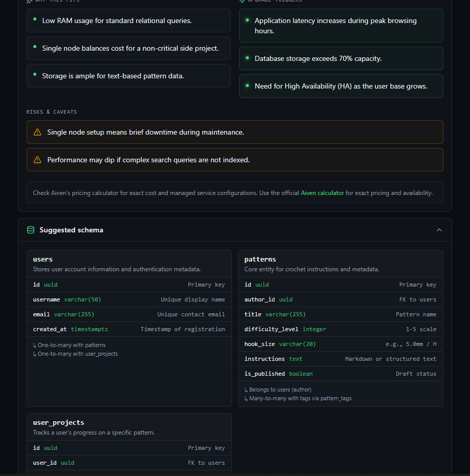Click the 'One-to-many with patterns' relation note

click(69, 345)
